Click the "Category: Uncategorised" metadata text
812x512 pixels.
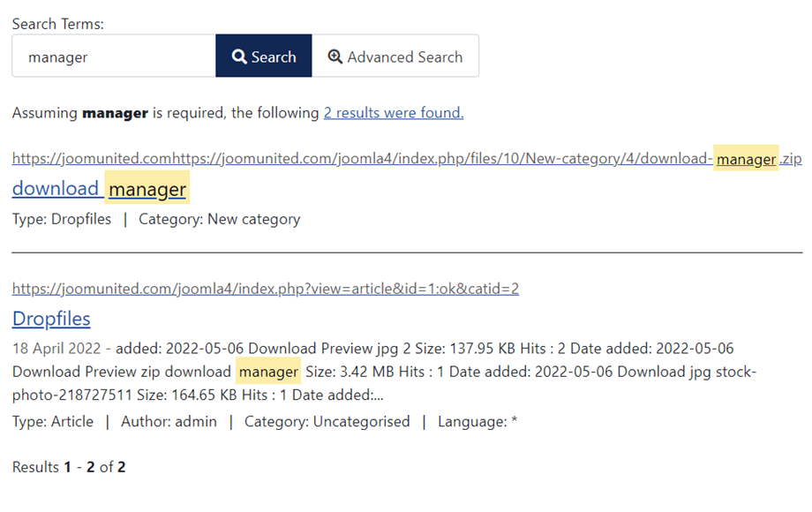tap(327, 422)
